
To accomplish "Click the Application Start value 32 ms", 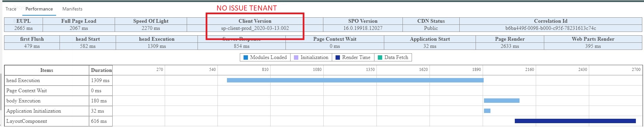I will pos(430,46).
